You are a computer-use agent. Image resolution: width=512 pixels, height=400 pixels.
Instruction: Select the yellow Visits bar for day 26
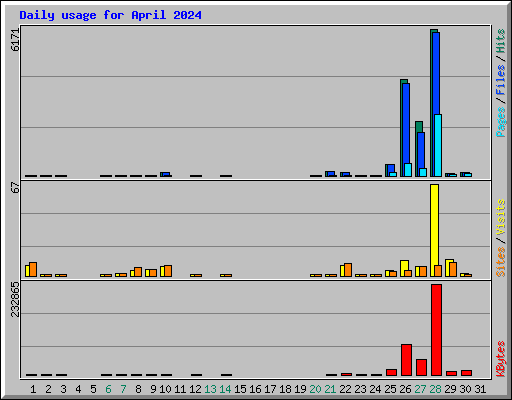404,268
